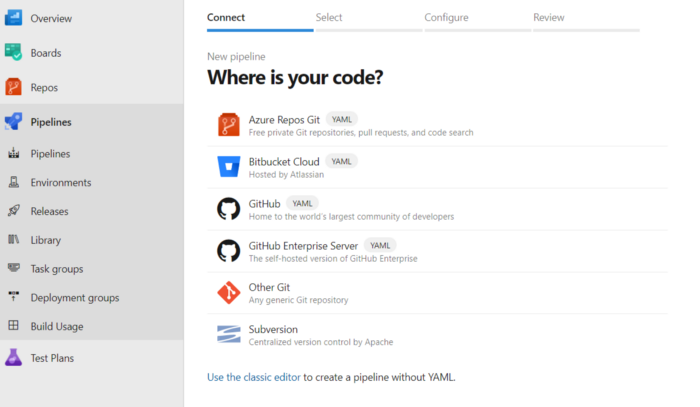Select the Bitbucket Cloud bucket icon

[228, 167]
